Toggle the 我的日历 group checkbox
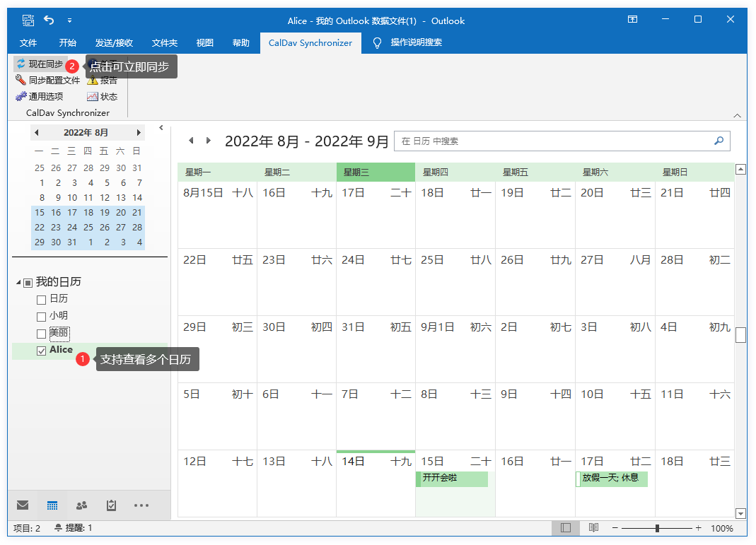Screen dimensions: 756x545 coord(28,283)
